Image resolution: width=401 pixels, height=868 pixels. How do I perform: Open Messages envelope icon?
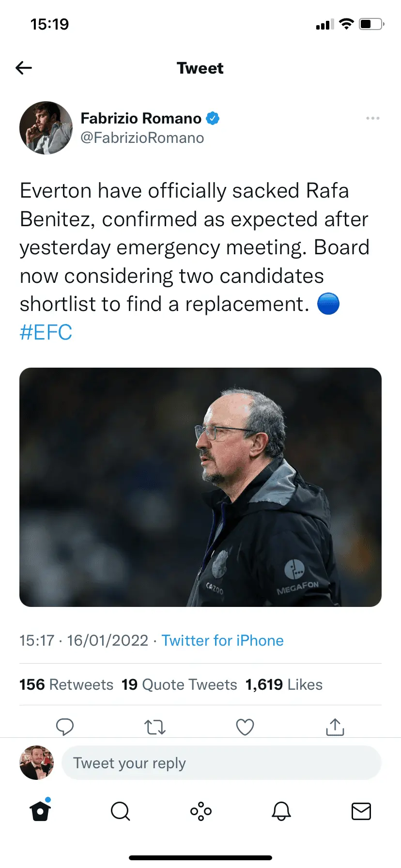point(361,811)
